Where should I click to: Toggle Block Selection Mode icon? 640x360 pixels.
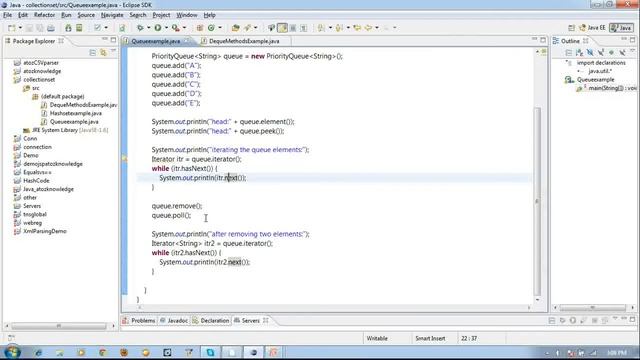coord(293,28)
